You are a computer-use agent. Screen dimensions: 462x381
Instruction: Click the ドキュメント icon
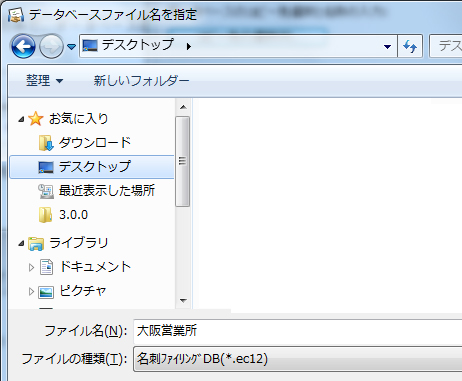[x=46, y=267]
